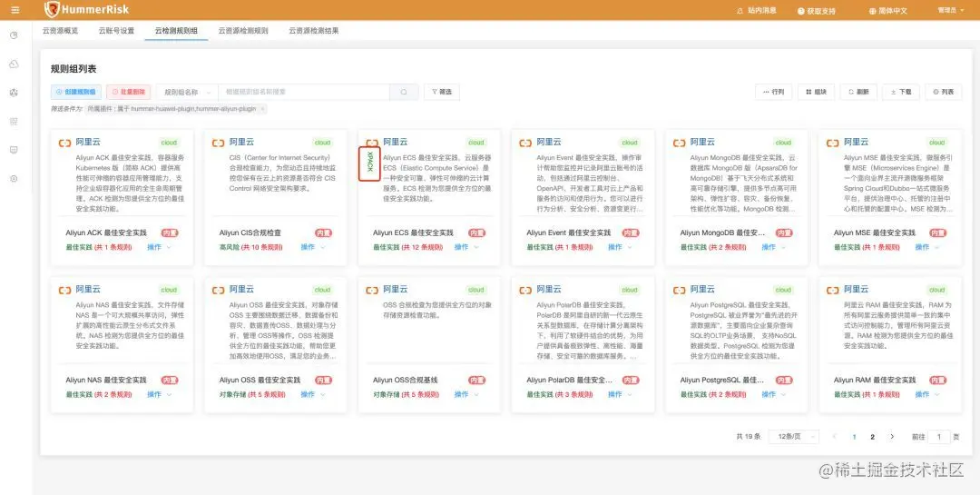The width and height of the screenshot is (980, 495).
Task: Click the Aliyun logo on the OSS最佳安全实践 card
Action: pos(218,291)
